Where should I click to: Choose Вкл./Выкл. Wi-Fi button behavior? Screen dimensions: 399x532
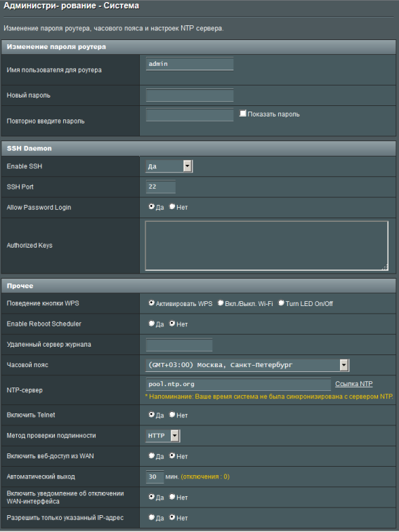click(221, 302)
